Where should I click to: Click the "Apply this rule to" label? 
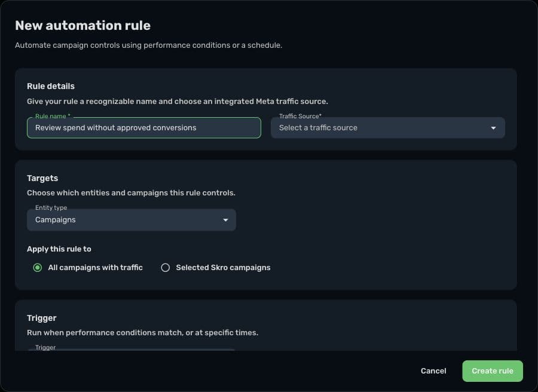[x=59, y=249]
